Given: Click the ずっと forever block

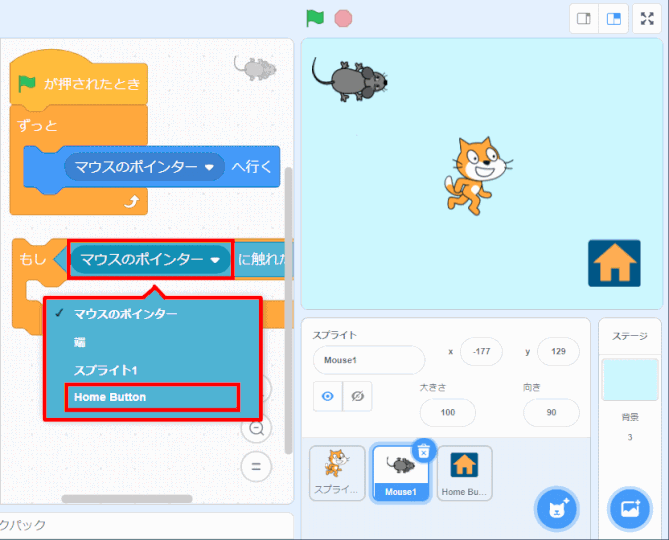Looking at the screenshot, I should click(x=37, y=126).
